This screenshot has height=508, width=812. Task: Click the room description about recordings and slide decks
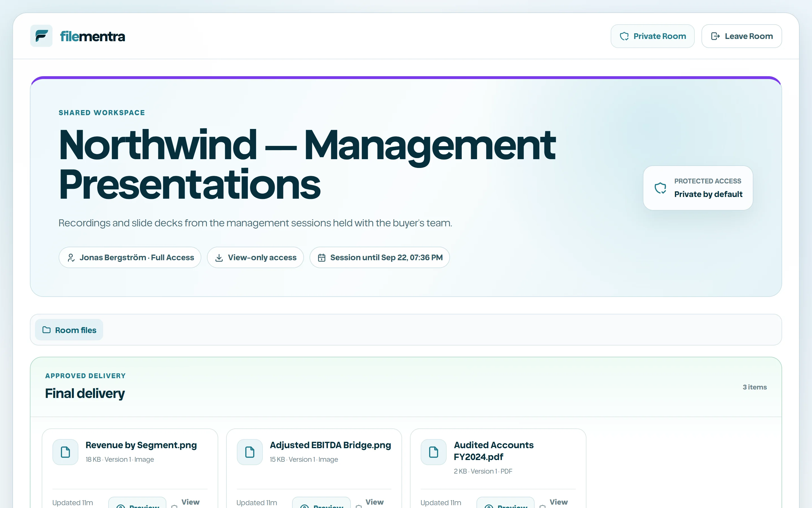click(255, 223)
